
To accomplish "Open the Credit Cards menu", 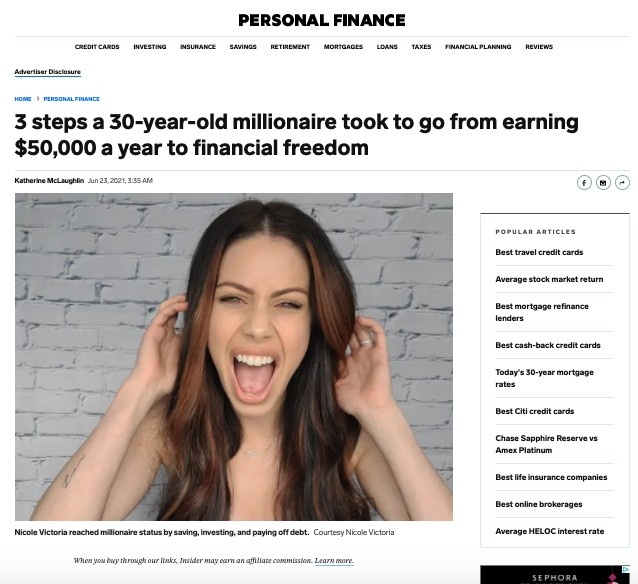I will point(97,47).
